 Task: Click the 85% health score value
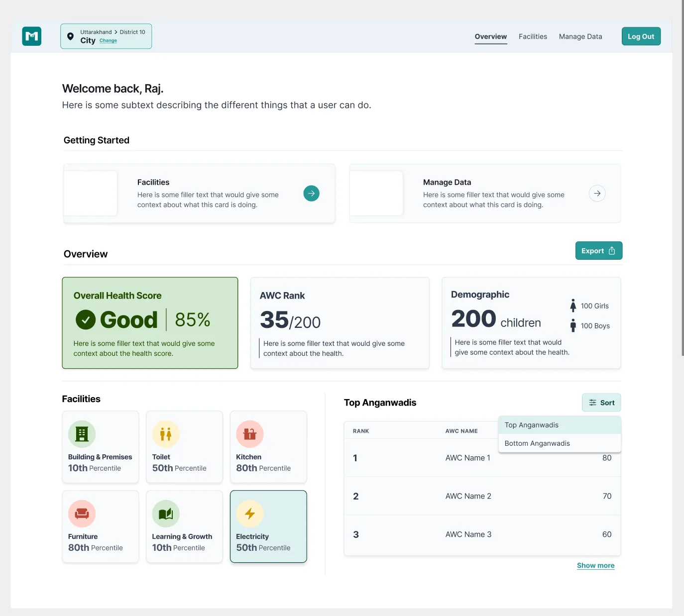[193, 319]
